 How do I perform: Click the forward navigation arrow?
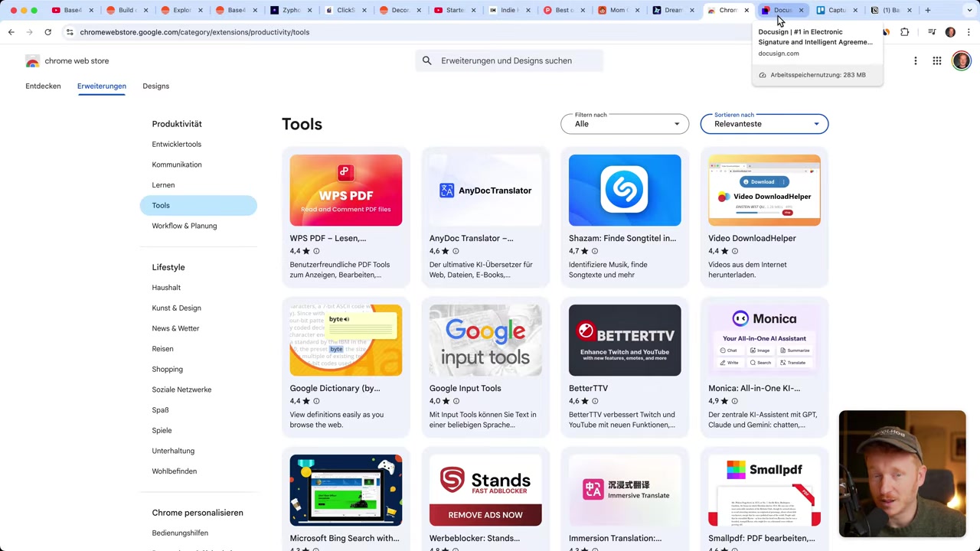pos(29,32)
